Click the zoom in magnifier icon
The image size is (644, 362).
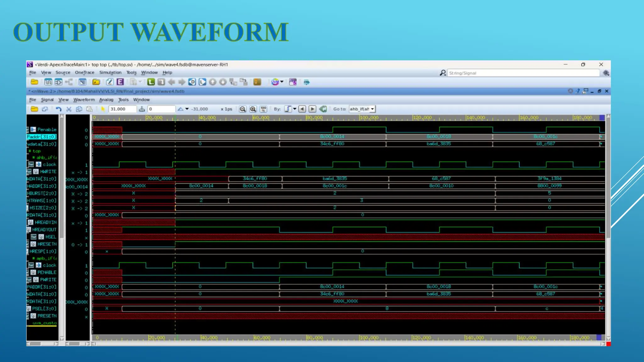(253, 109)
